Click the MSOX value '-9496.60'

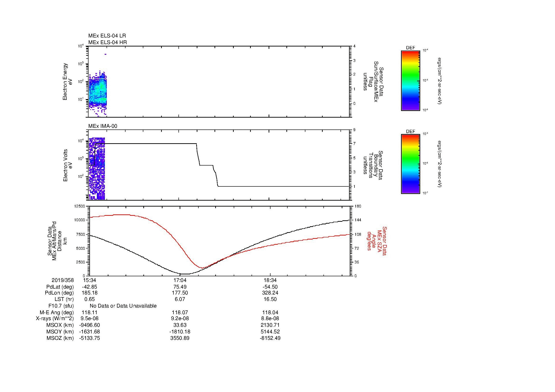coord(90,325)
